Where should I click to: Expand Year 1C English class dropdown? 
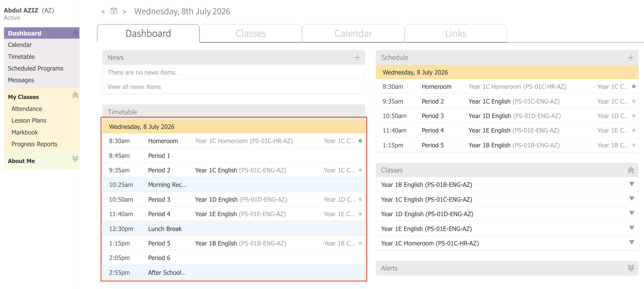631,199
